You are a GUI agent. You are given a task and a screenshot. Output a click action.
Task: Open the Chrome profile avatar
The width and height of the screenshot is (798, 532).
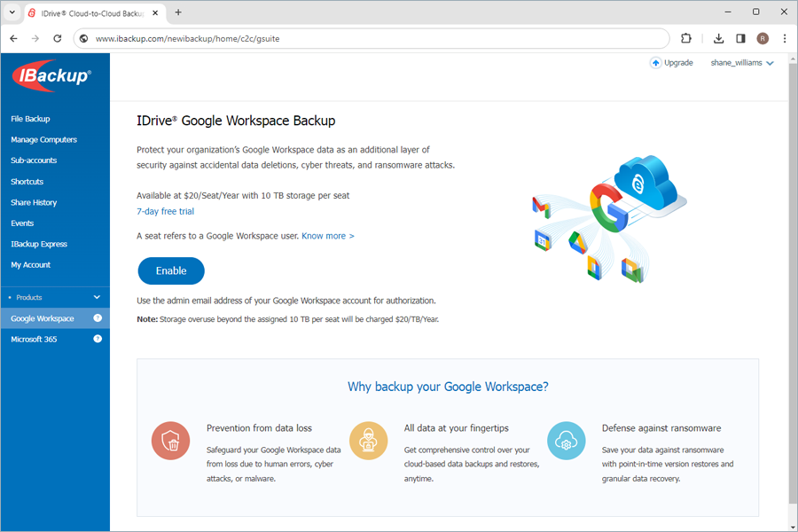point(763,38)
